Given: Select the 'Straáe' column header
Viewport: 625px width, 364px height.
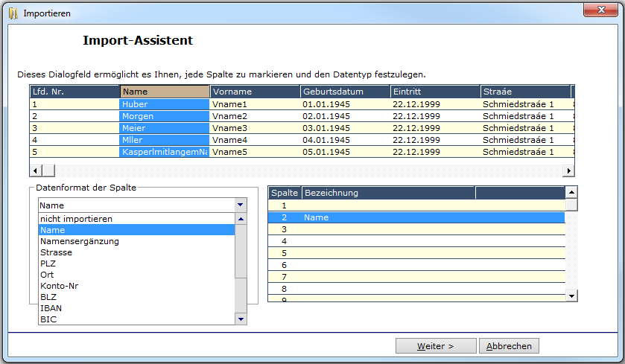Looking at the screenshot, I should tap(525, 92).
